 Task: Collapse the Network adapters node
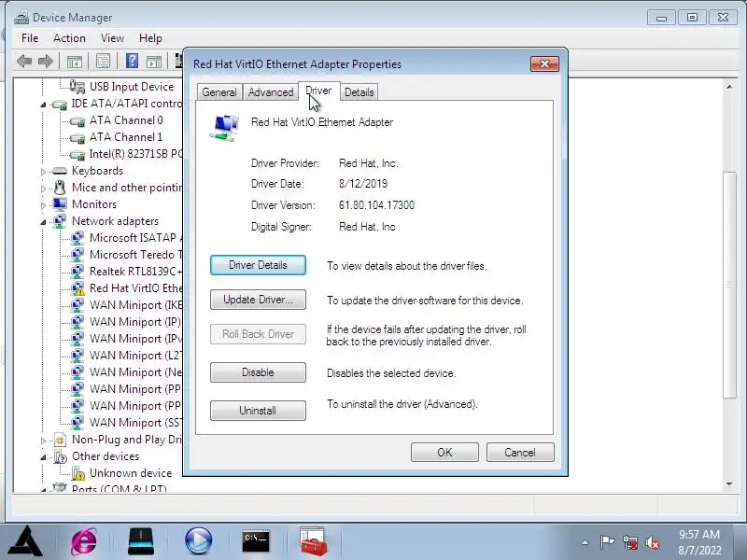[43, 222]
